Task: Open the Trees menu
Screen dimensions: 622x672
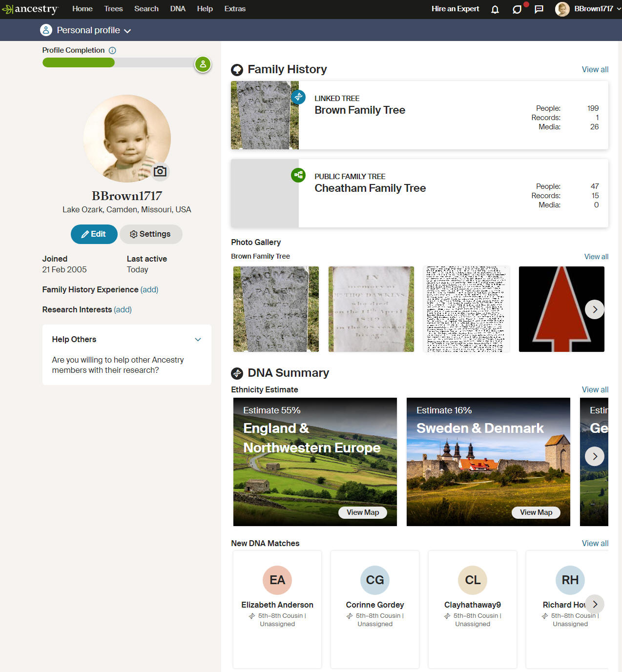Action: (x=113, y=9)
